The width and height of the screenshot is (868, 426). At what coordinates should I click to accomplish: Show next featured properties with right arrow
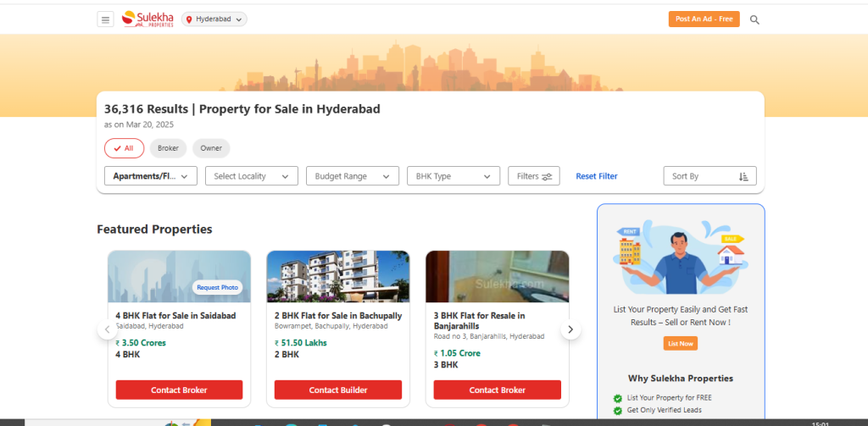point(570,329)
